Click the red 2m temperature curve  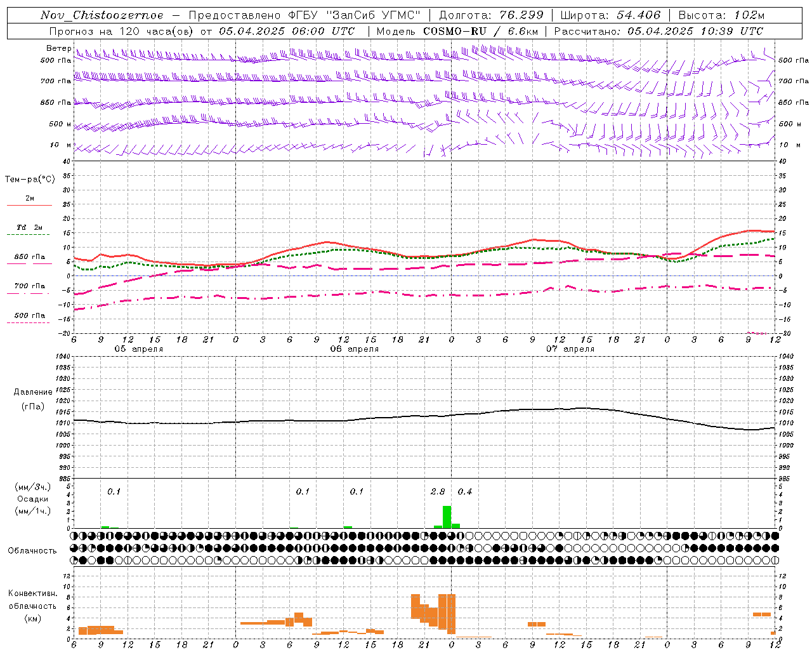pyautogui.click(x=424, y=256)
